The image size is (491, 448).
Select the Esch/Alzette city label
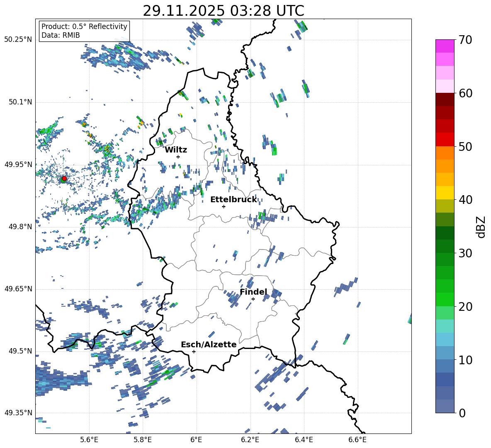209,344
